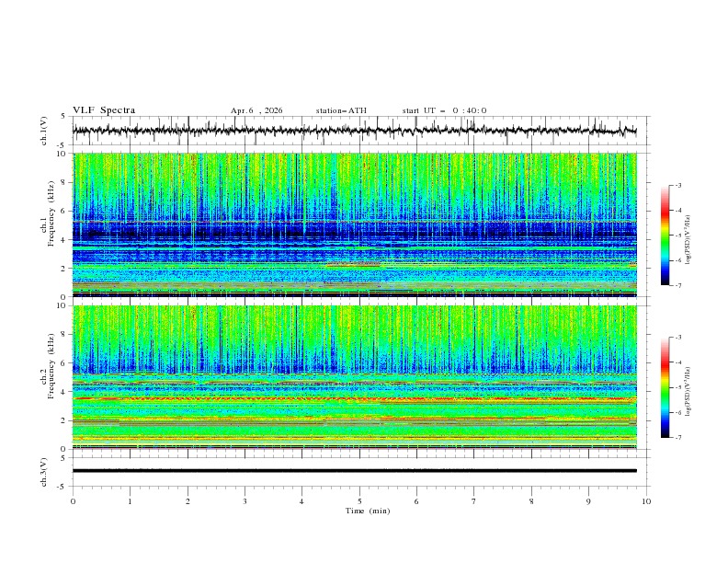Screen dimensions: 728x563
Task: Click the 'ch.3(V)' waveform axis label
Action: pyautogui.click(x=44, y=472)
